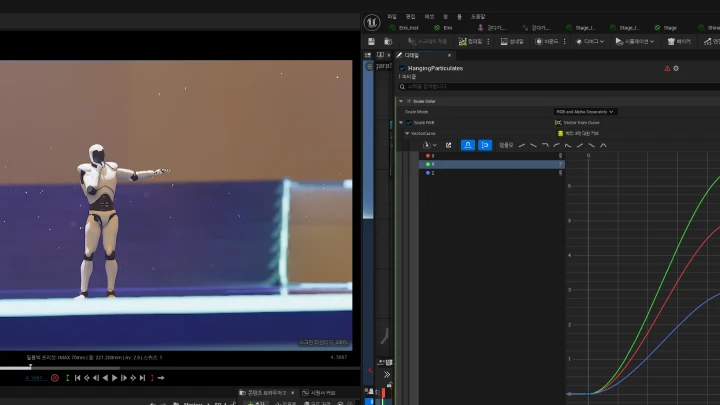The height and width of the screenshot is (405, 720).
Task: Step back one frame
Action: pos(96,378)
